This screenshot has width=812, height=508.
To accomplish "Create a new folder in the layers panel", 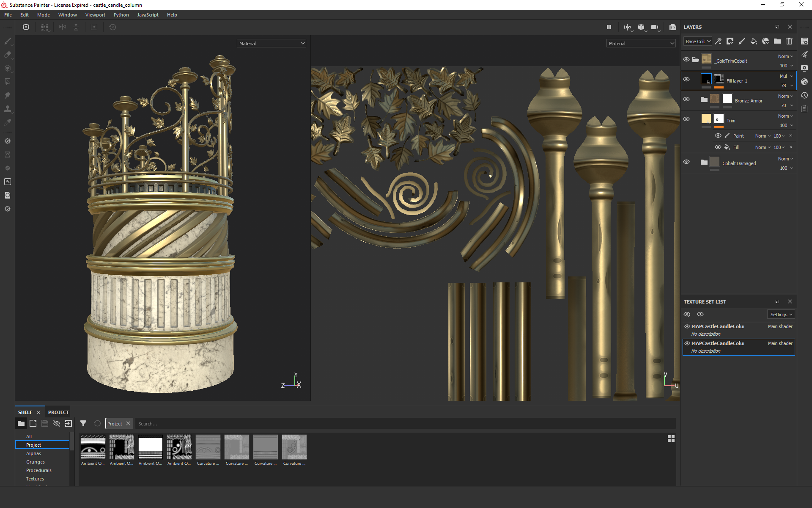I will point(777,41).
